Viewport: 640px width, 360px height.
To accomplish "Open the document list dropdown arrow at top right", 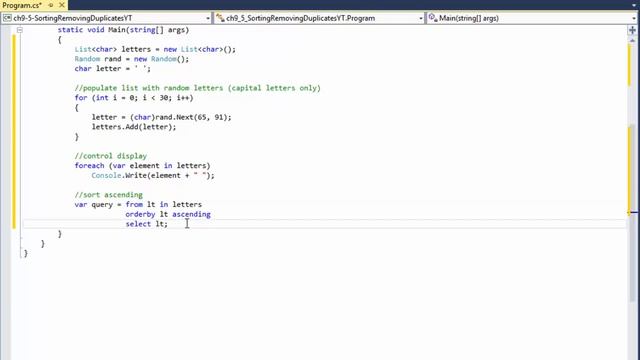I will 633,5.
